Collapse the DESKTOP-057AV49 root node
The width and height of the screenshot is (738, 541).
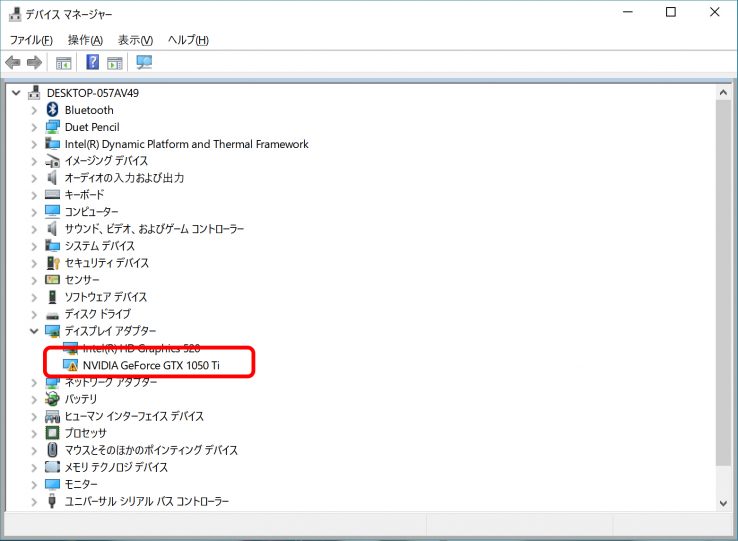[x=16, y=93]
